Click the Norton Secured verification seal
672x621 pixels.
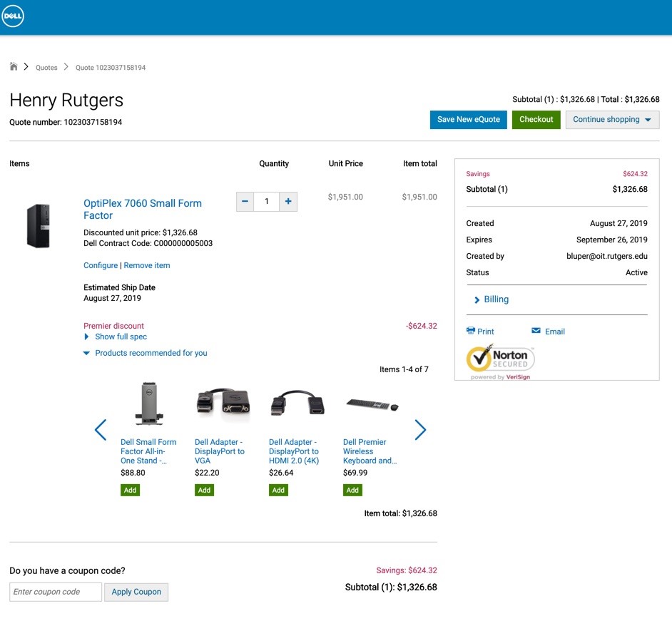click(x=499, y=360)
